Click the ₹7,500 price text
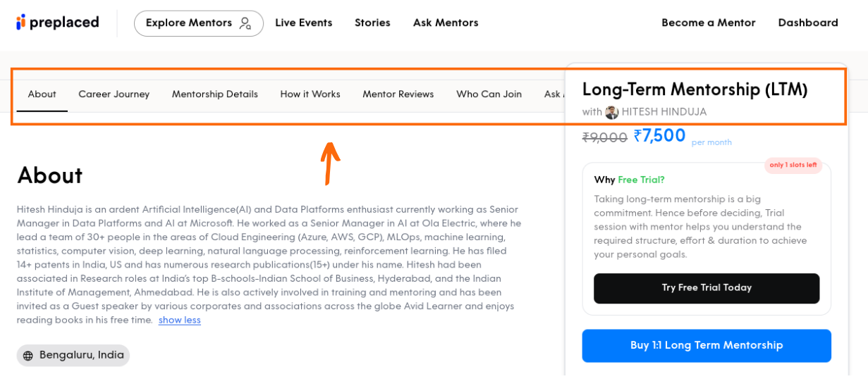The width and height of the screenshot is (868, 386). point(659,136)
